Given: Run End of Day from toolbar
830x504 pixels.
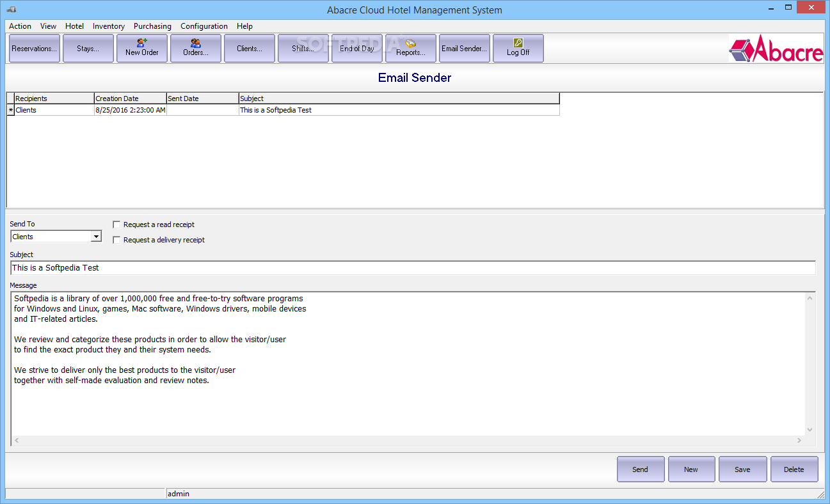Looking at the screenshot, I should coord(356,49).
